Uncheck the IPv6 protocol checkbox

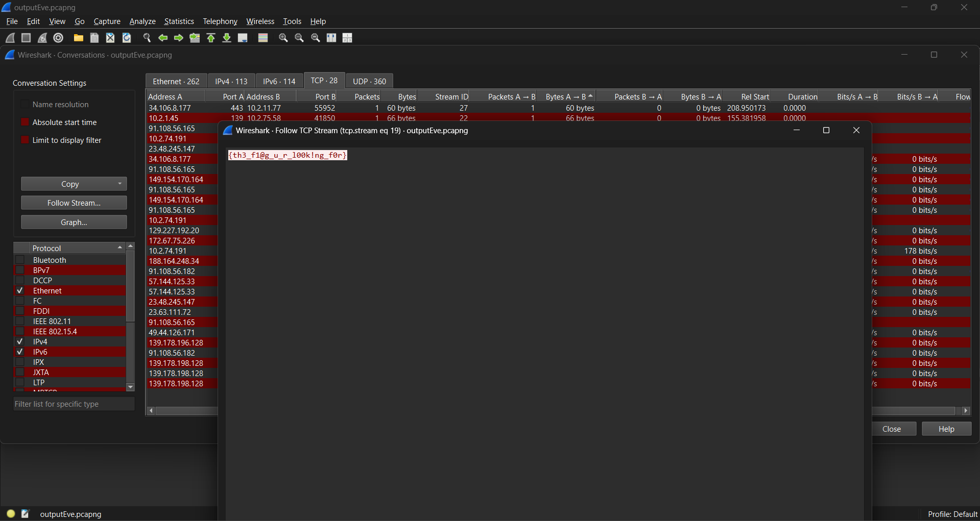click(20, 352)
